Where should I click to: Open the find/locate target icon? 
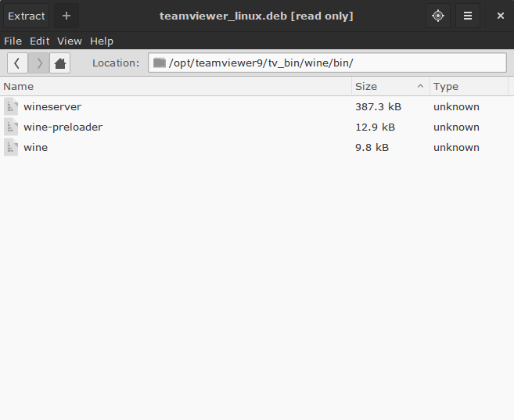(x=438, y=16)
